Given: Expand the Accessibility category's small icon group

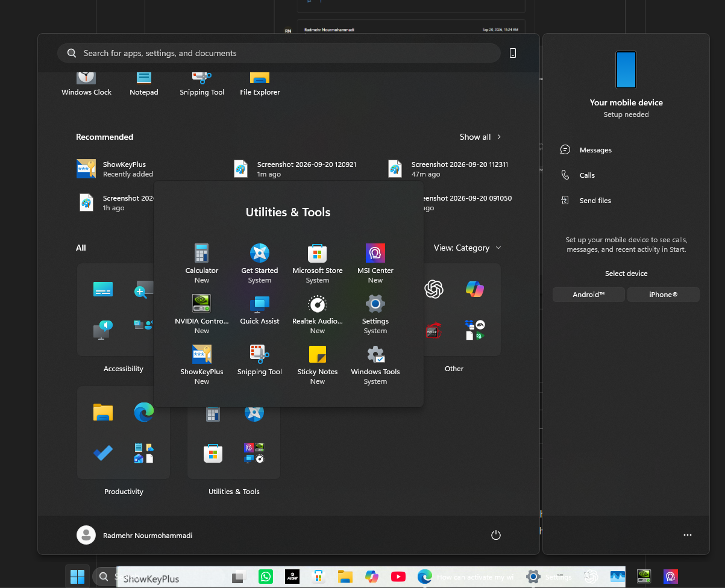Looking at the screenshot, I should (144, 325).
